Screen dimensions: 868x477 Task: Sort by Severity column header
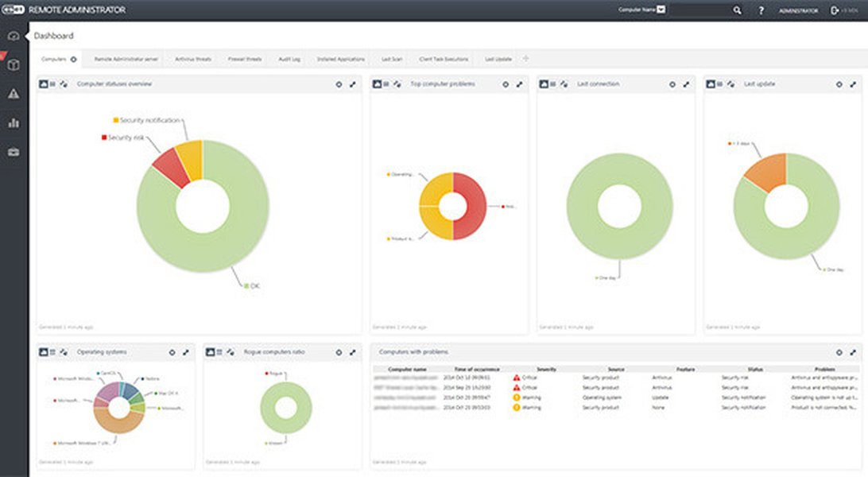[x=546, y=369]
